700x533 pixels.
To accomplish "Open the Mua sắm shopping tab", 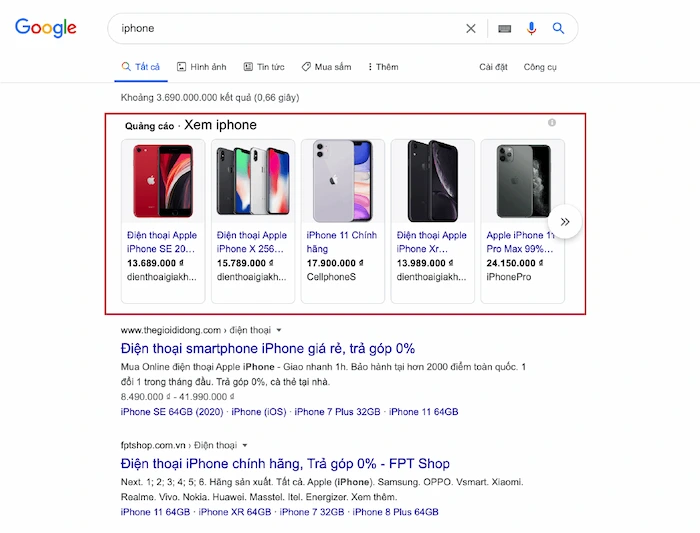I will (327, 67).
